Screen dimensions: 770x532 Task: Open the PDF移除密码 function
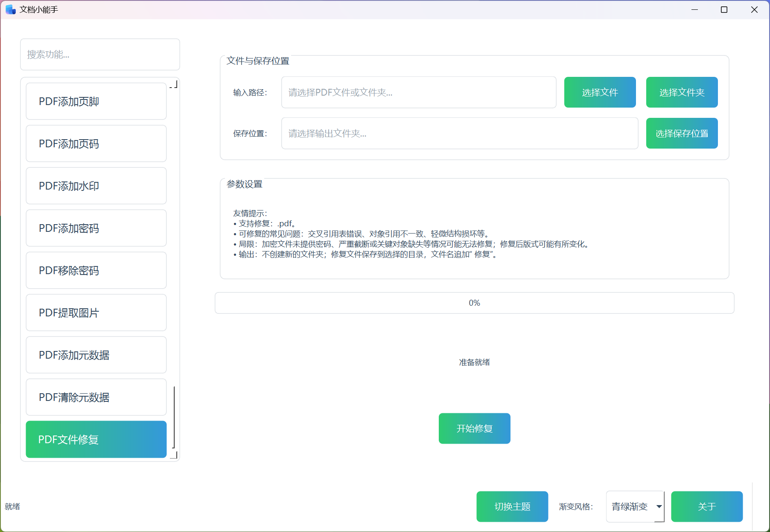click(96, 270)
